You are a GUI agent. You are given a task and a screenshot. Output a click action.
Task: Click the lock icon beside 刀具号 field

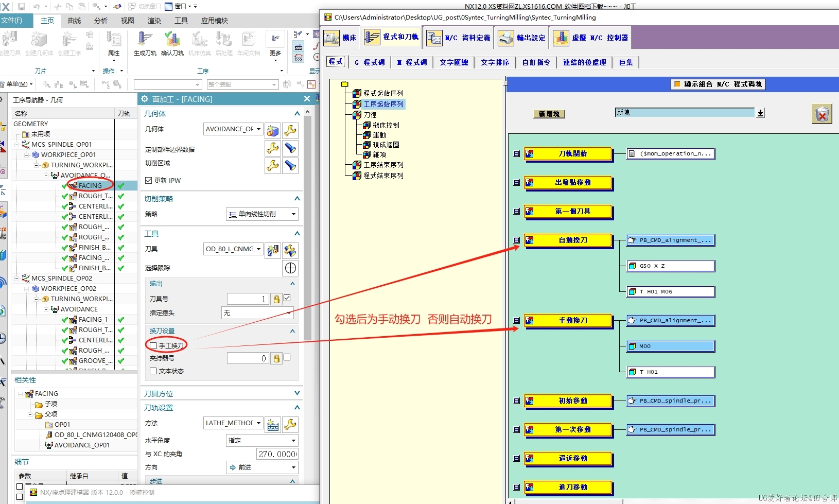[276, 299]
